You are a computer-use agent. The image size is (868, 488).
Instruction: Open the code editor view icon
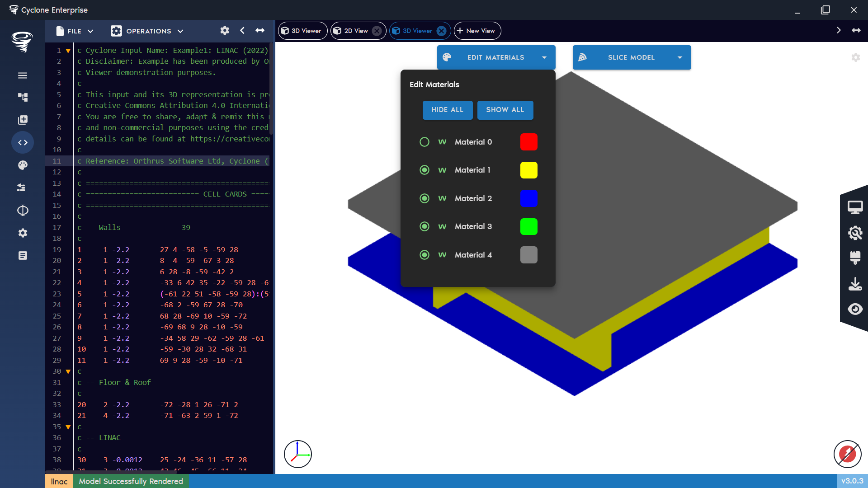[x=23, y=142]
